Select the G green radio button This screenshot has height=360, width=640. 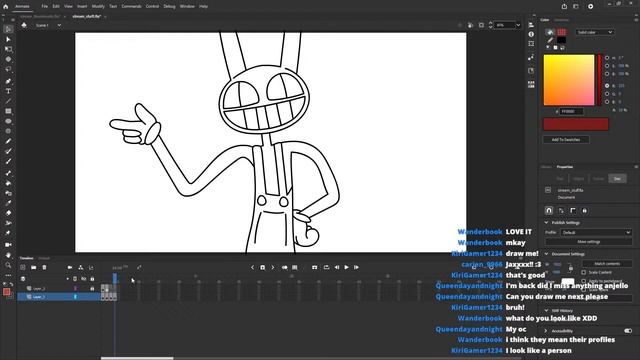[x=607, y=94]
